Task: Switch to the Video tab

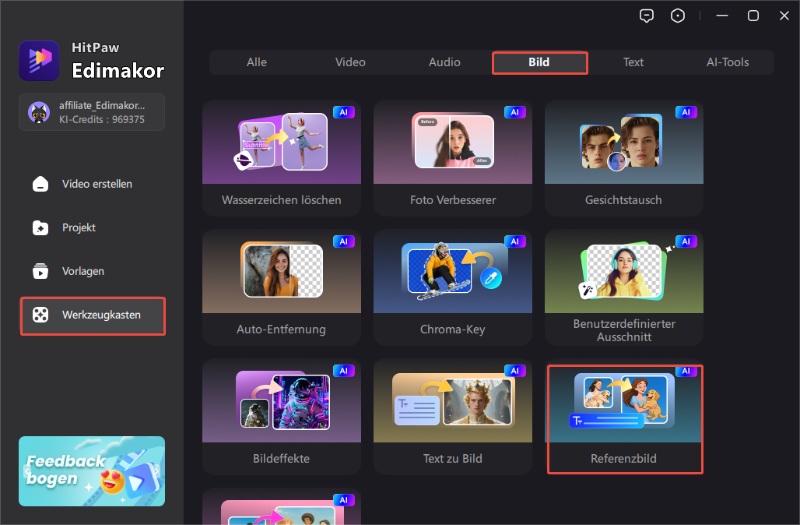Action: 350,62
